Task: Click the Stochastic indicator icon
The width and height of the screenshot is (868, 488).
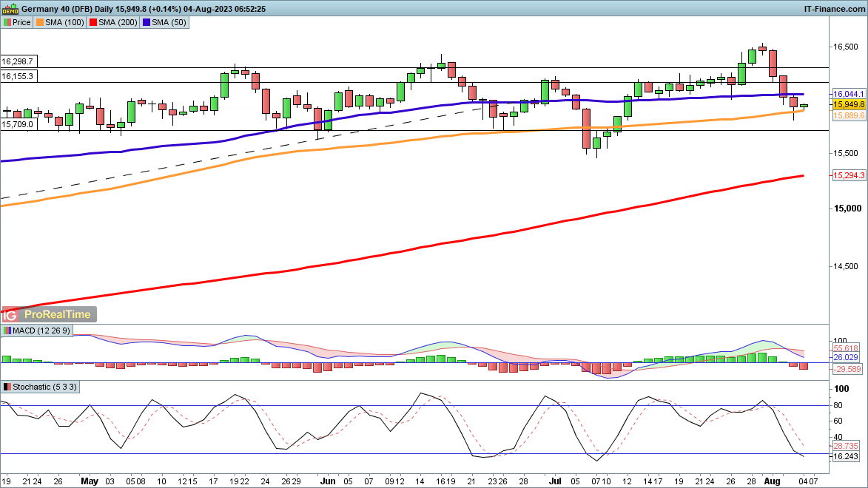Action: click(x=7, y=387)
